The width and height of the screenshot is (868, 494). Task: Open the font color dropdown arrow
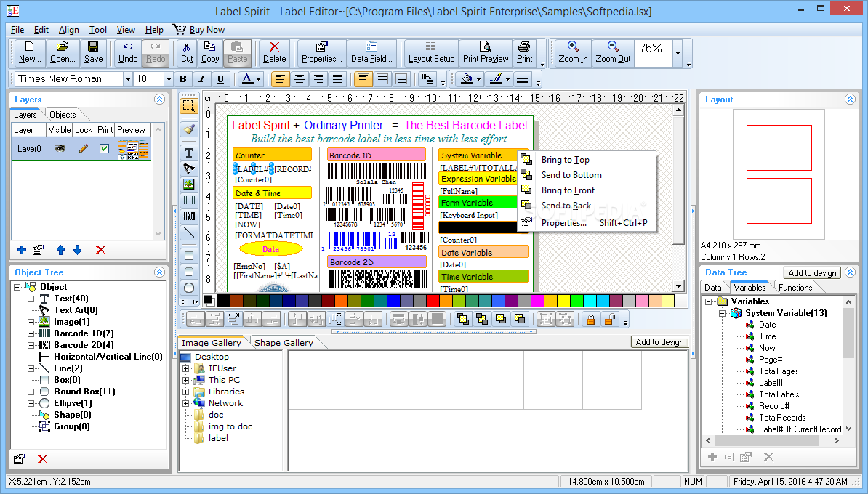[x=258, y=79]
